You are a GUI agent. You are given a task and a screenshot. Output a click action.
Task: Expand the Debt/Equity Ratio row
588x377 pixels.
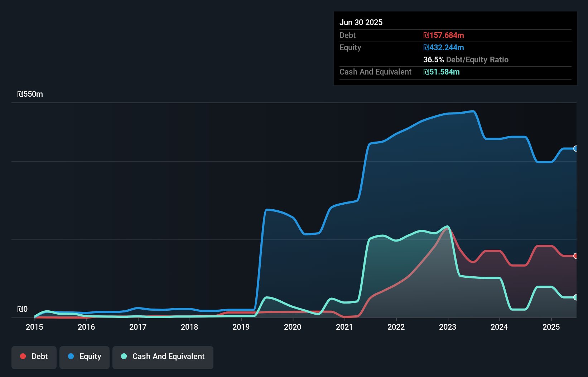pyautogui.click(x=466, y=59)
